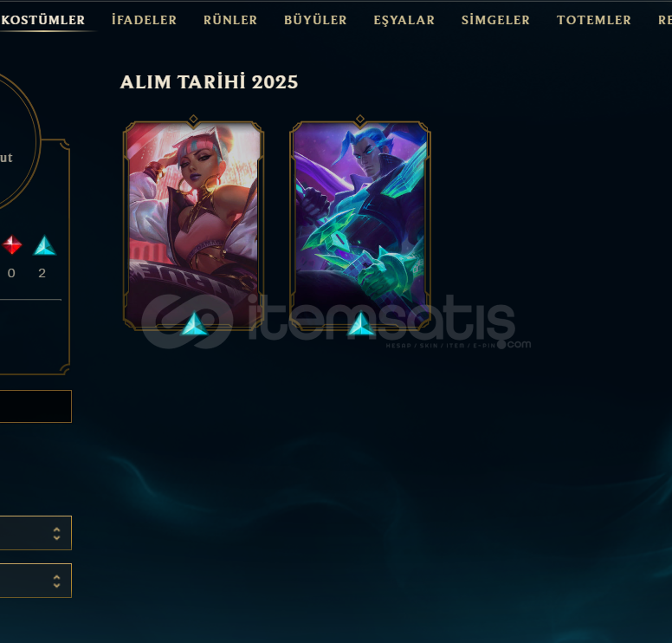Select the blue-haired guitar skin card
Image resolution: width=672 pixels, height=643 pixels.
pyautogui.click(x=360, y=225)
